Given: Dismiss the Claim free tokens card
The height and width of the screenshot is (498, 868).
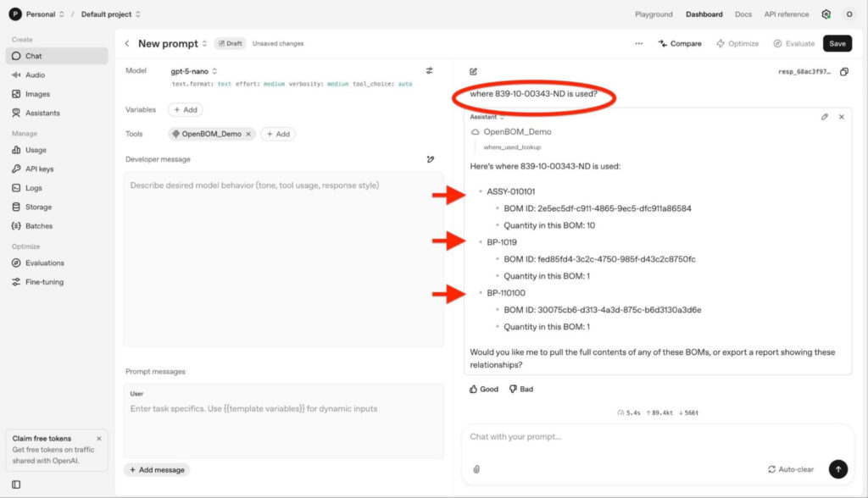Looking at the screenshot, I should pos(99,438).
